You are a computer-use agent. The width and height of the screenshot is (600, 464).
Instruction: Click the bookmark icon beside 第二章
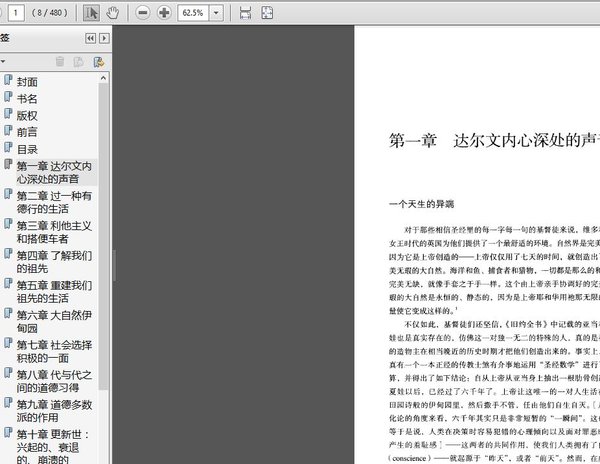coord(8,194)
